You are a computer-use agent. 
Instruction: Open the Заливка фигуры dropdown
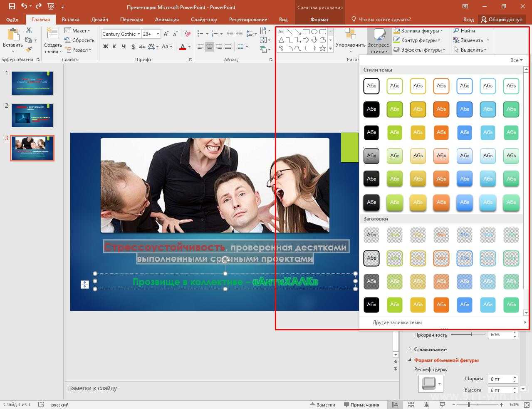[x=418, y=31]
